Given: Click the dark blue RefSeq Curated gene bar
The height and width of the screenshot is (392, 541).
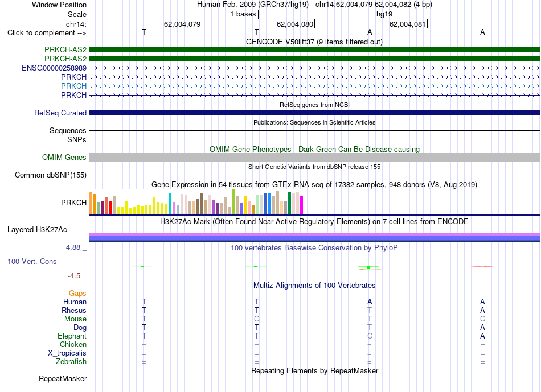Looking at the screenshot, I should [x=314, y=113].
